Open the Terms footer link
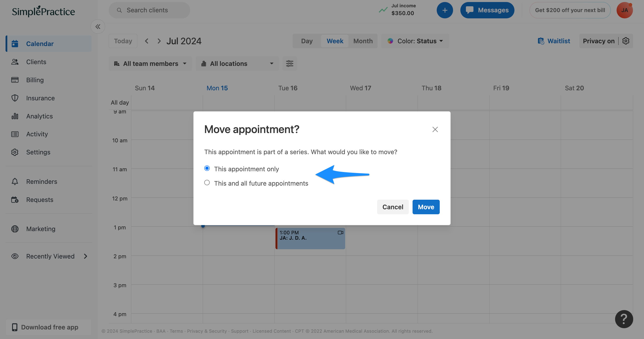 tap(176, 331)
